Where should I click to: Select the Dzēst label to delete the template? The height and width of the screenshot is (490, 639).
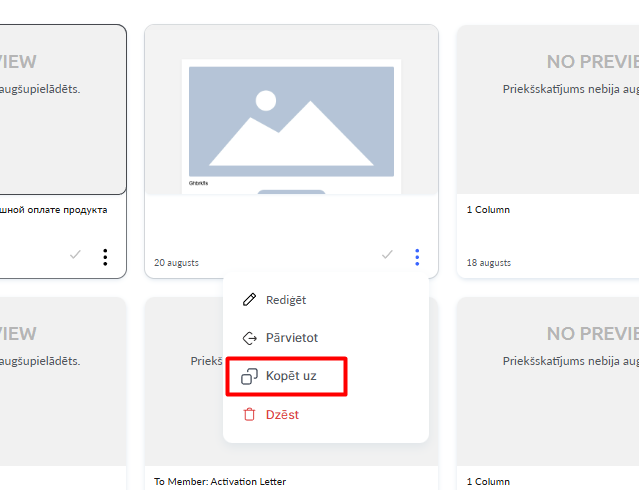click(x=282, y=414)
